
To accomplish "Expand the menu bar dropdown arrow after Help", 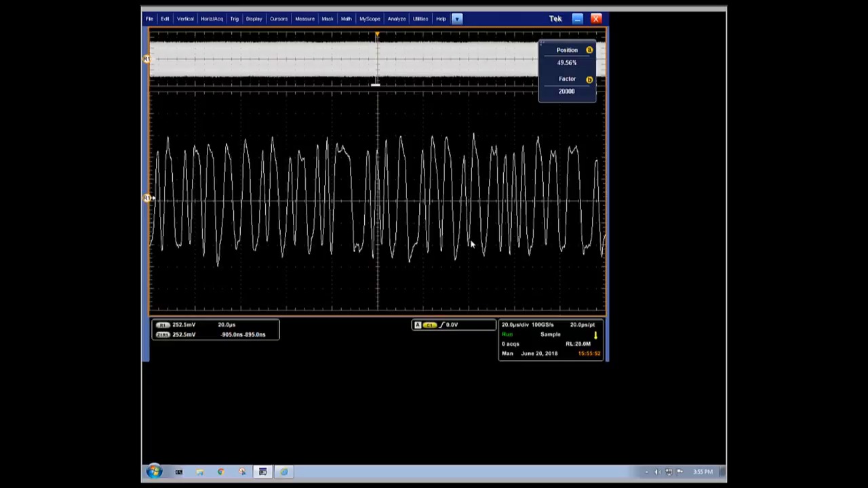I will tap(457, 19).
